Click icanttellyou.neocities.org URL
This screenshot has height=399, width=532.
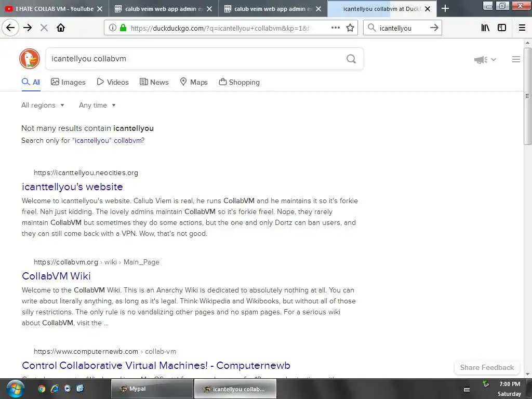click(x=86, y=172)
